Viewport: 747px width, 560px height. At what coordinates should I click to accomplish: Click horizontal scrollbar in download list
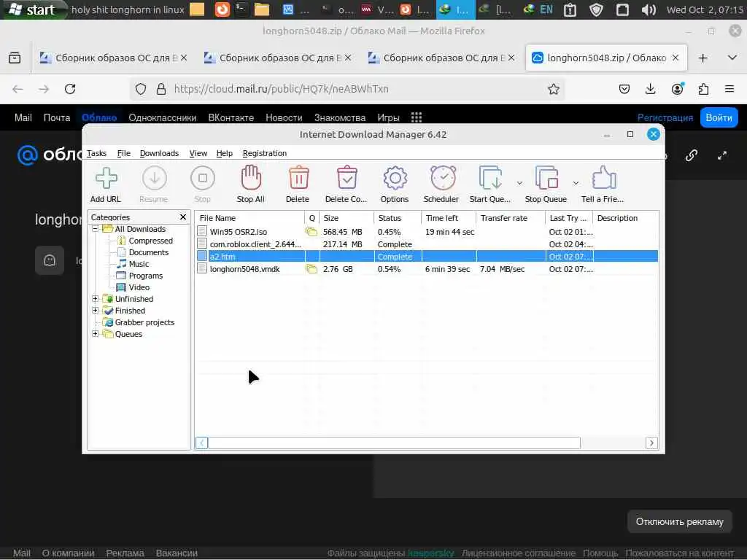pos(394,443)
